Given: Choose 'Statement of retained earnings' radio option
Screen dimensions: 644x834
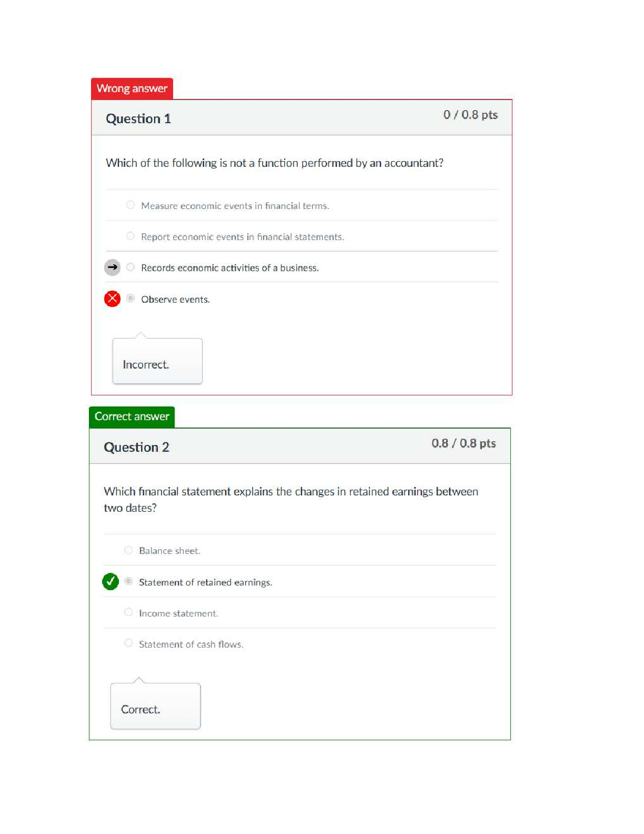Looking at the screenshot, I should [x=128, y=581].
